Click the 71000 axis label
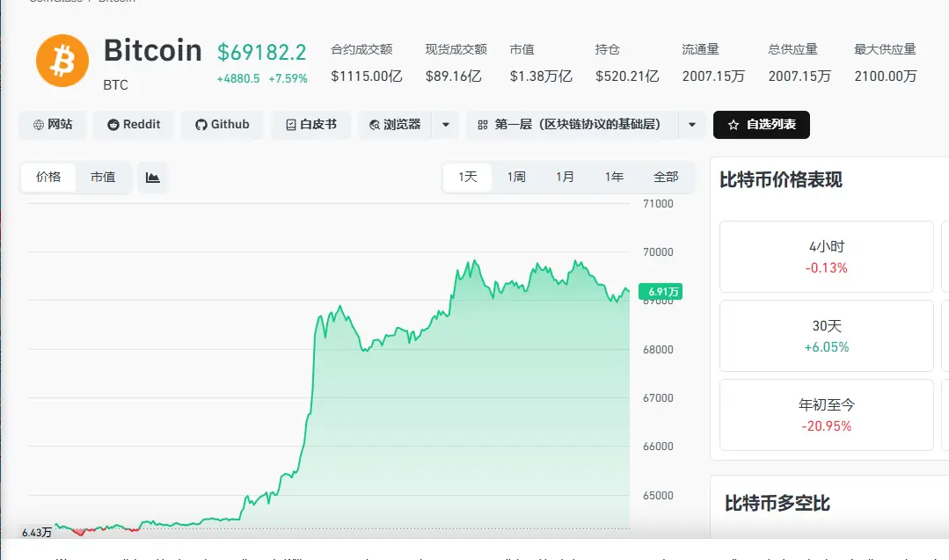Image resolution: width=949 pixels, height=560 pixels. coord(658,204)
